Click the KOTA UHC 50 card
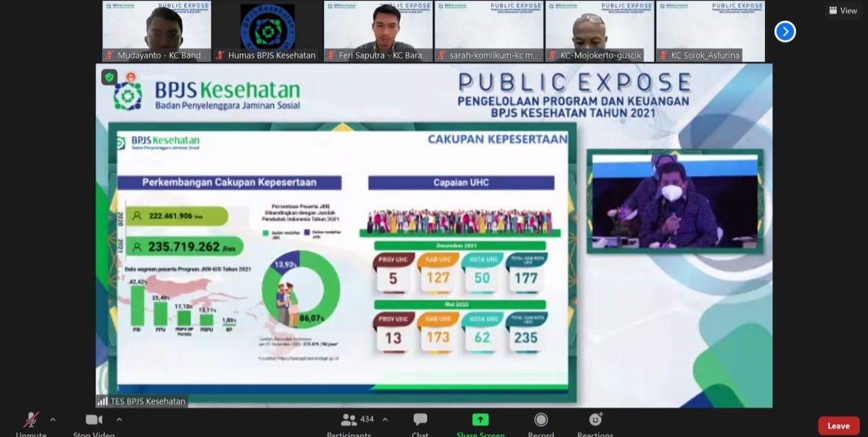 click(x=482, y=272)
